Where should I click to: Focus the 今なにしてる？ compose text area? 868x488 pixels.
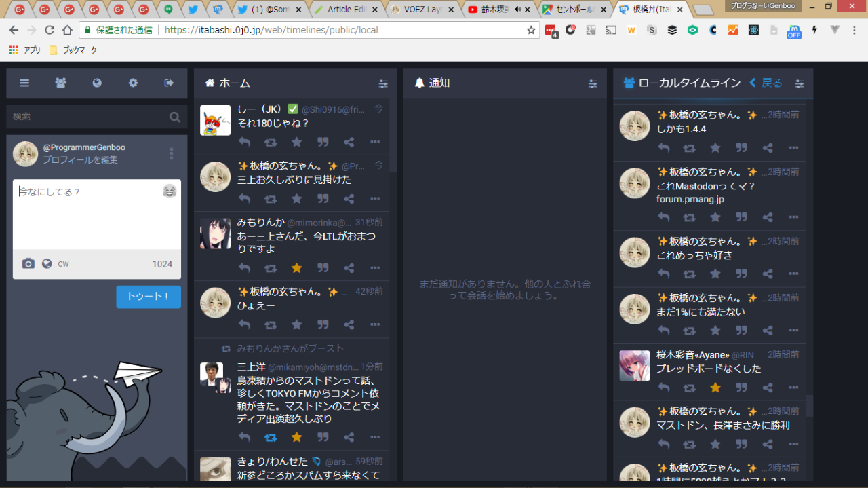click(x=97, y=214)
